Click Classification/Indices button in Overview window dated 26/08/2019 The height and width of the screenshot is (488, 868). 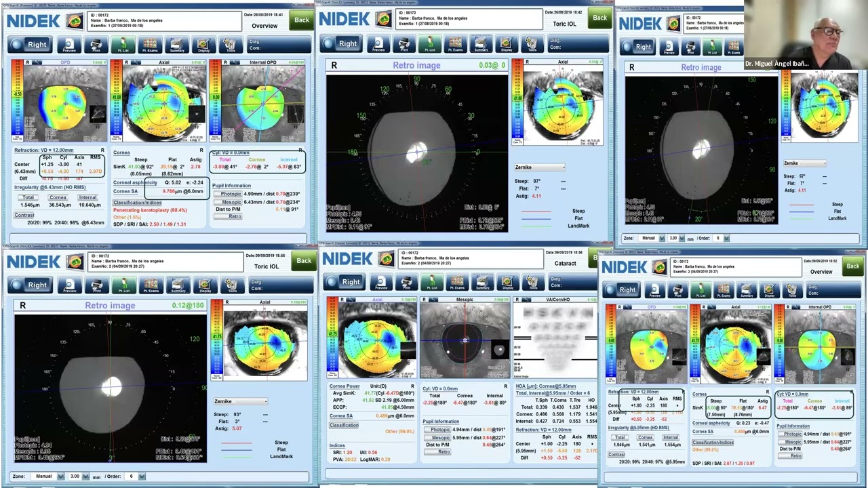tap(137, 203)
